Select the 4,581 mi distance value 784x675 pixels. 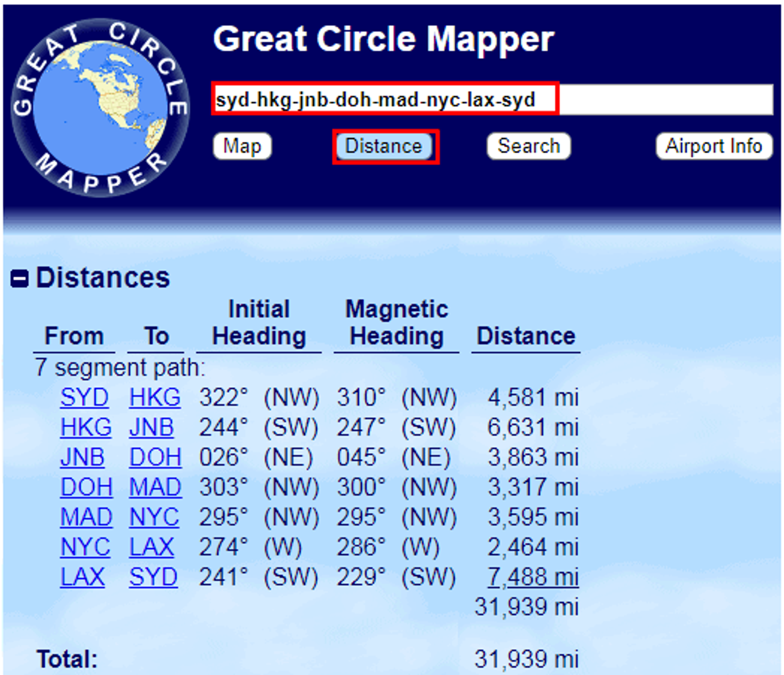coord(533,397)
